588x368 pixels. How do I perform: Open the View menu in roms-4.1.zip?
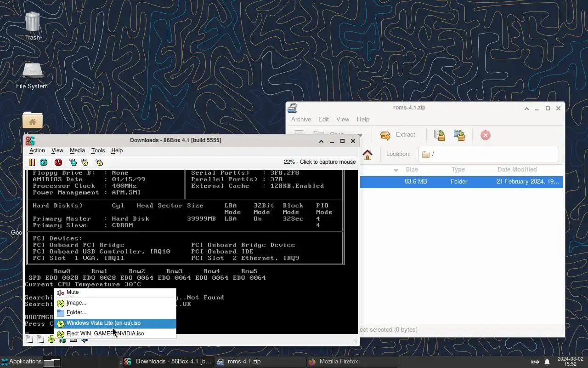coord(343,119)
